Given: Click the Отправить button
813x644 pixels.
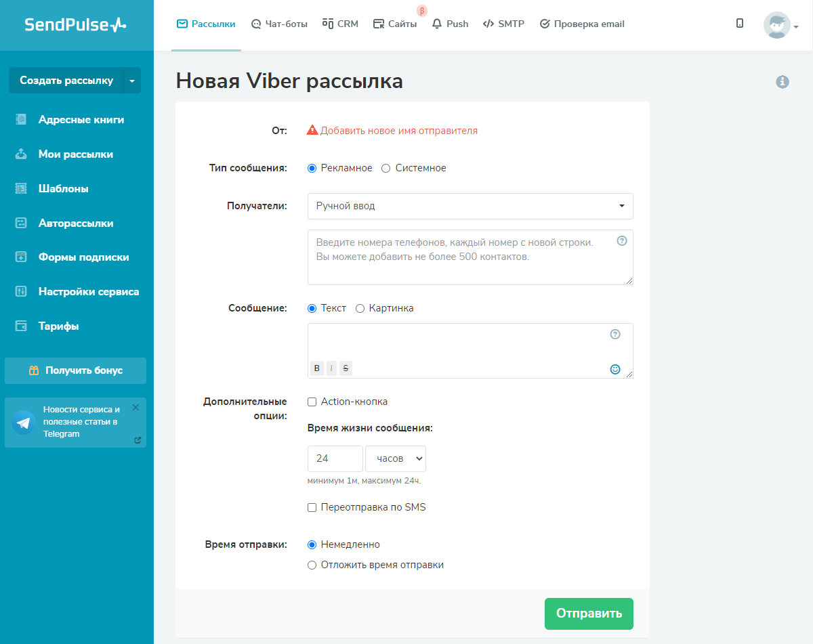Looking at the screenshot, I should [589, 614].
